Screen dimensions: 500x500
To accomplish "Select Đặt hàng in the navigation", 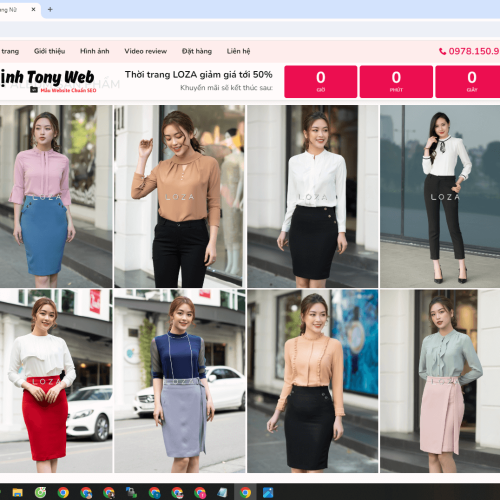I will pos(197,51).
